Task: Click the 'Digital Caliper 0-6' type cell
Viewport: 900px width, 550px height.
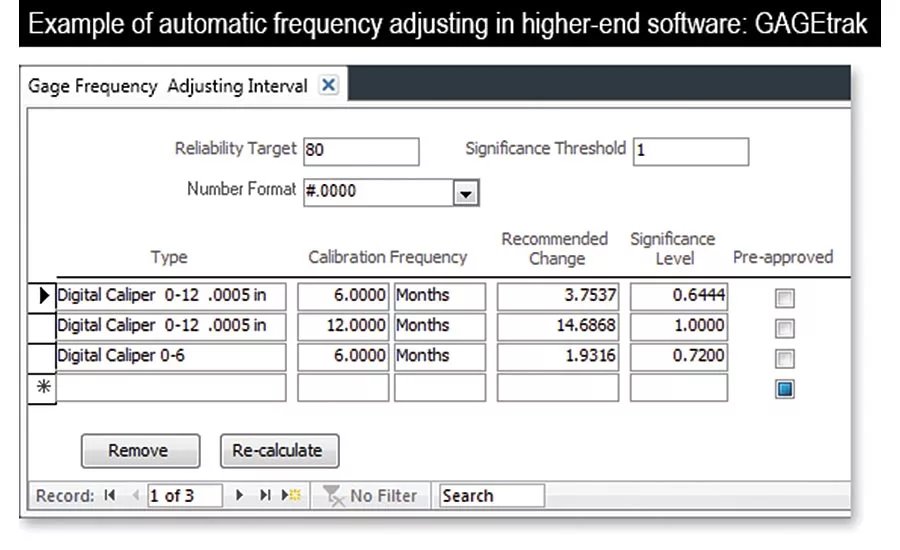Action: click(x=171, y=357)
